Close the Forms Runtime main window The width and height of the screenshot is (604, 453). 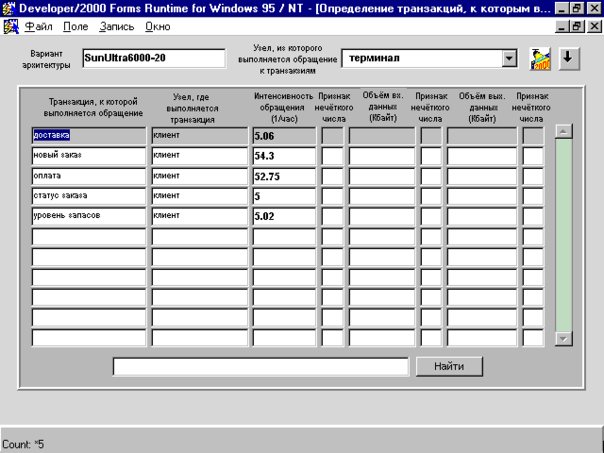pyautogui.click(x=594, y=8)
